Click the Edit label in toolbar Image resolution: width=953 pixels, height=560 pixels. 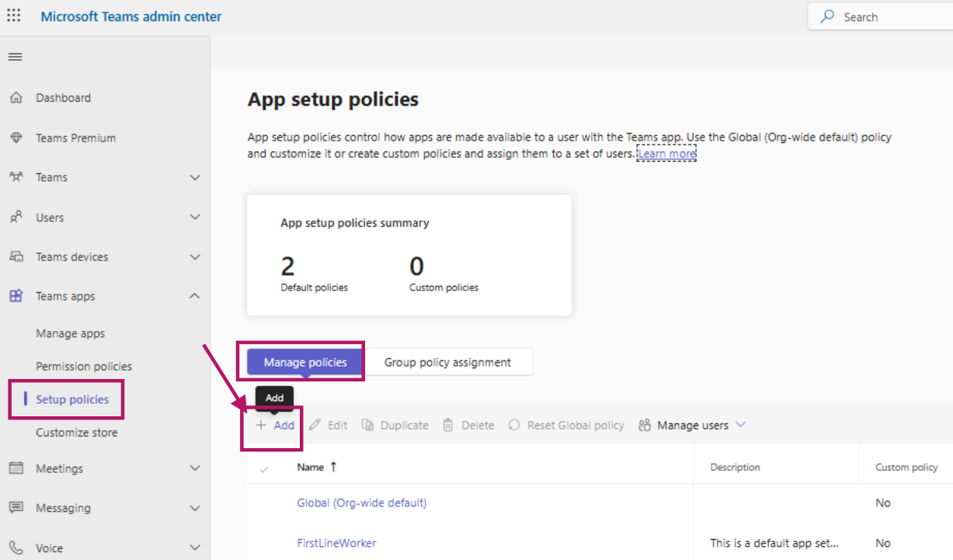338,425
